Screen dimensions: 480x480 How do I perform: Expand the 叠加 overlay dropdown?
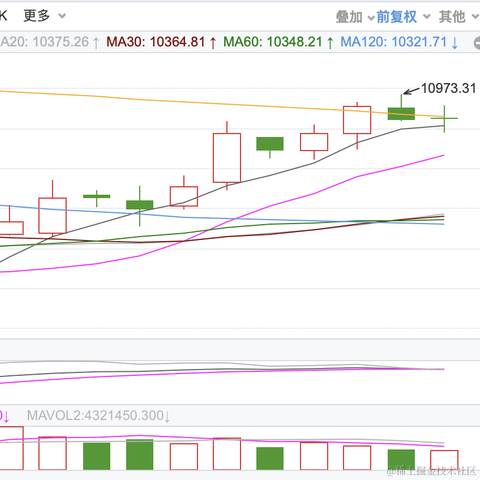pos(355,17)
